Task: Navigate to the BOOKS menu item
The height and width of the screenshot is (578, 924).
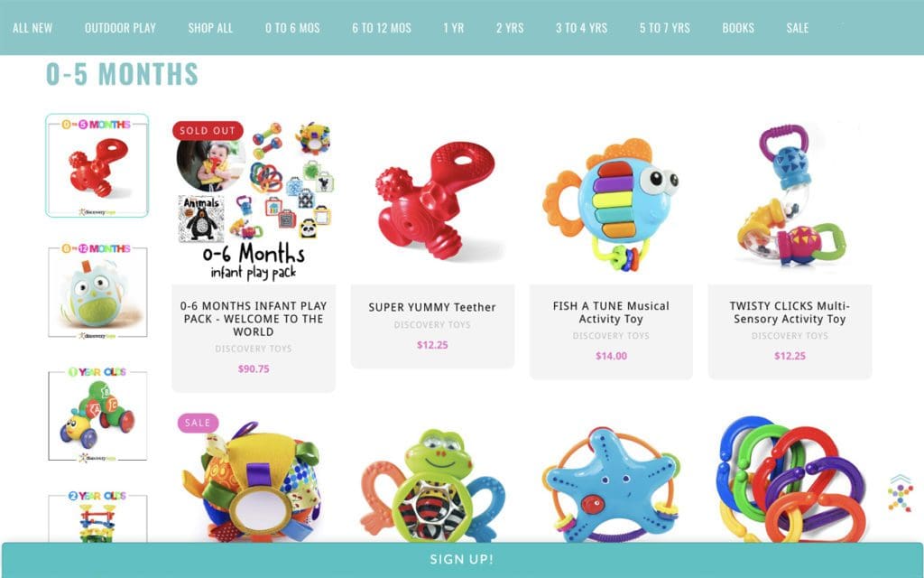Action: pos(738,28)
